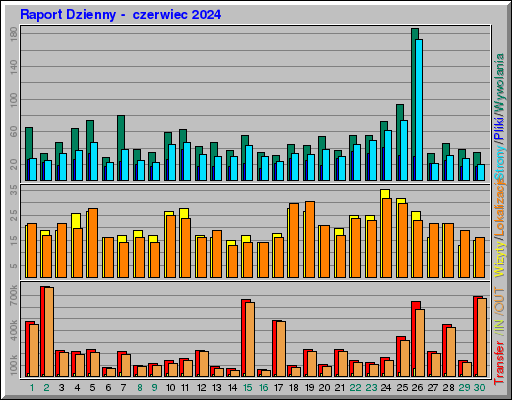
Task: Click day label 12 on the x-axis
Action: pos(201,388)
